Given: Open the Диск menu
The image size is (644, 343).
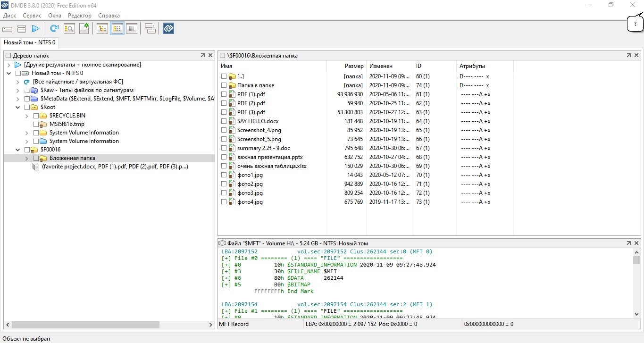Looking at the screenshot, I should click(x=9, y=16).
